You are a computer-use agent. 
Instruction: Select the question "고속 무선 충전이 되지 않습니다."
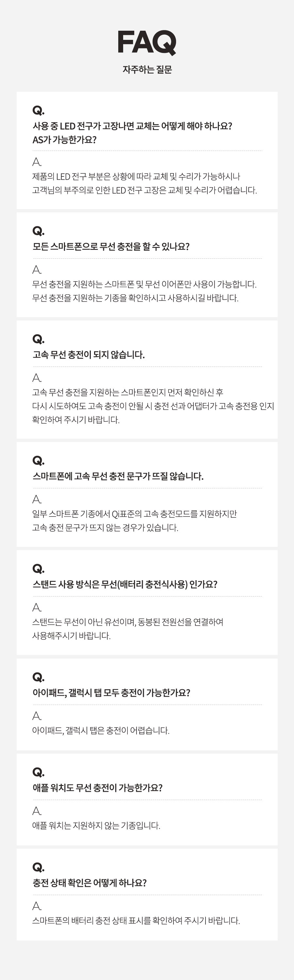pos(88,354)
